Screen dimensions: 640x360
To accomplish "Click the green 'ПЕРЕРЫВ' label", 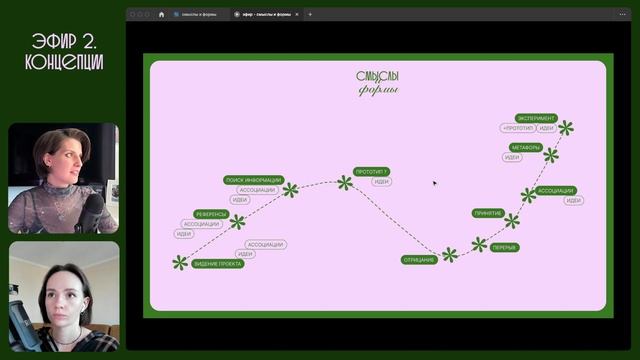I will (x=504, y=247).
